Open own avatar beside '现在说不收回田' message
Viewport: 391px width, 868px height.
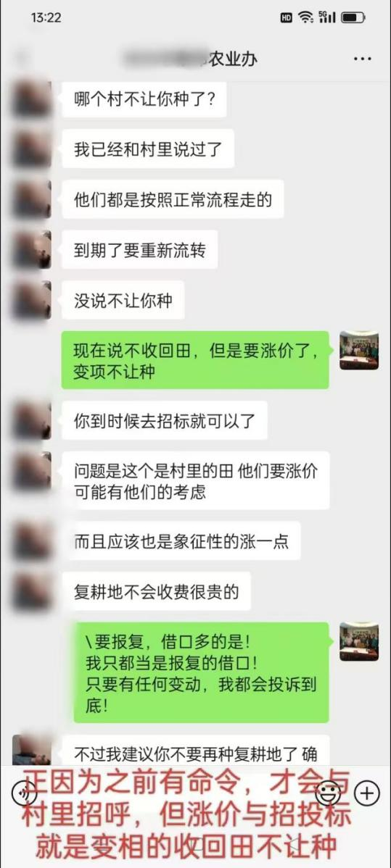pyautogui.click(x=359, y=350)
